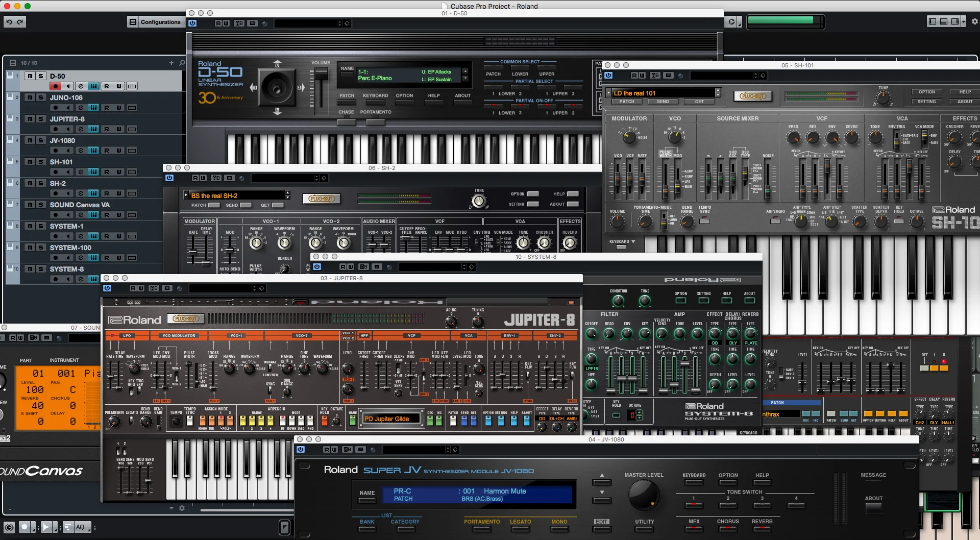
Task: Click the A/B compare icon in the SH-101 window
Action: click(655, 76)
